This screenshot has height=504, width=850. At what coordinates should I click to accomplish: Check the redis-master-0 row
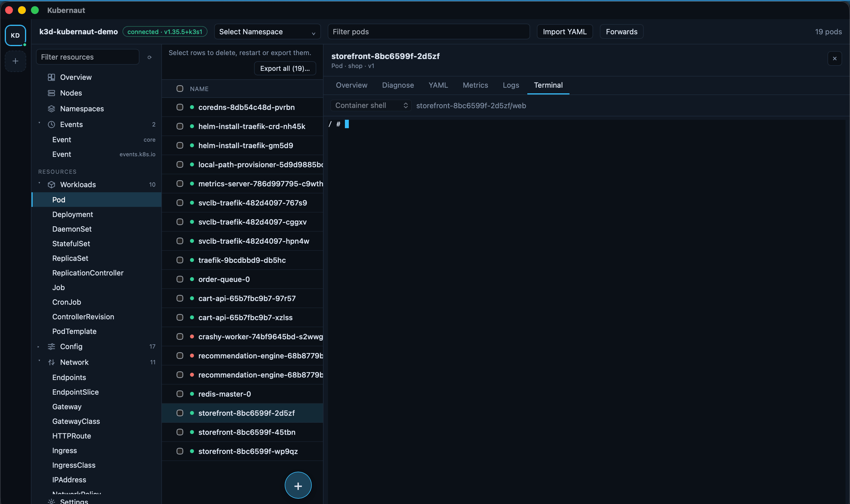(x=180, y=394)
